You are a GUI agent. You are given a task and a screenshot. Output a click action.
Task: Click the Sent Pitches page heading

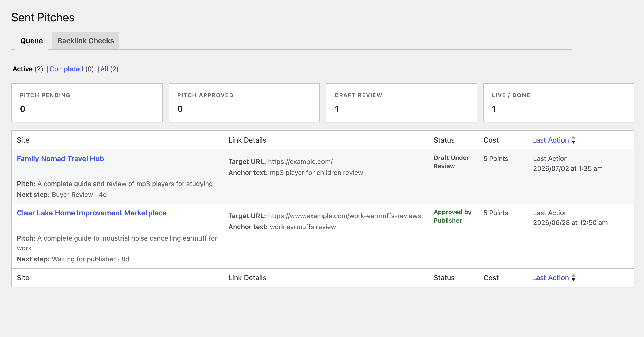pos(43,18)
